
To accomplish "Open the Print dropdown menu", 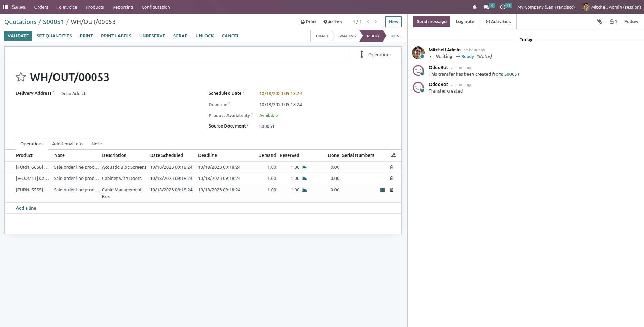I will point(308,22).
